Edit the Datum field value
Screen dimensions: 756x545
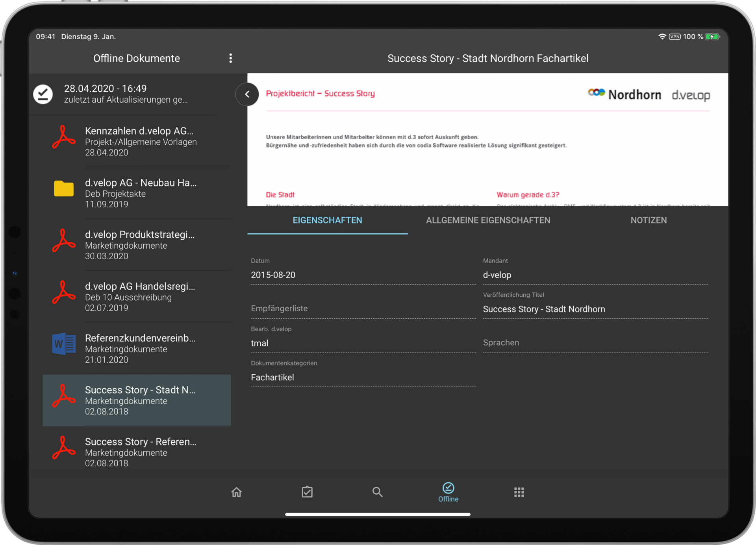click(363, 275)
